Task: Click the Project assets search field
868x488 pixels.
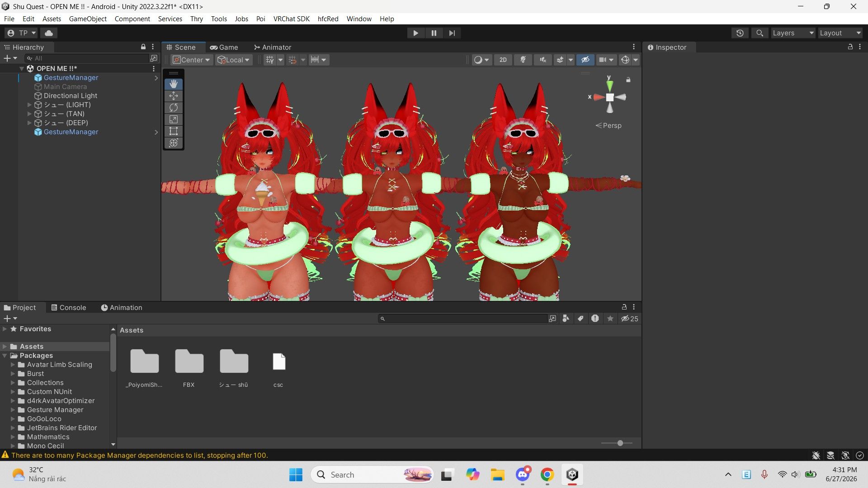Action: 463,319
